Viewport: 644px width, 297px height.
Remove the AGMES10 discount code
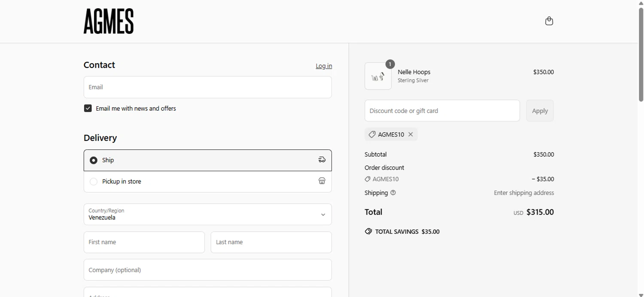point(410,134)
